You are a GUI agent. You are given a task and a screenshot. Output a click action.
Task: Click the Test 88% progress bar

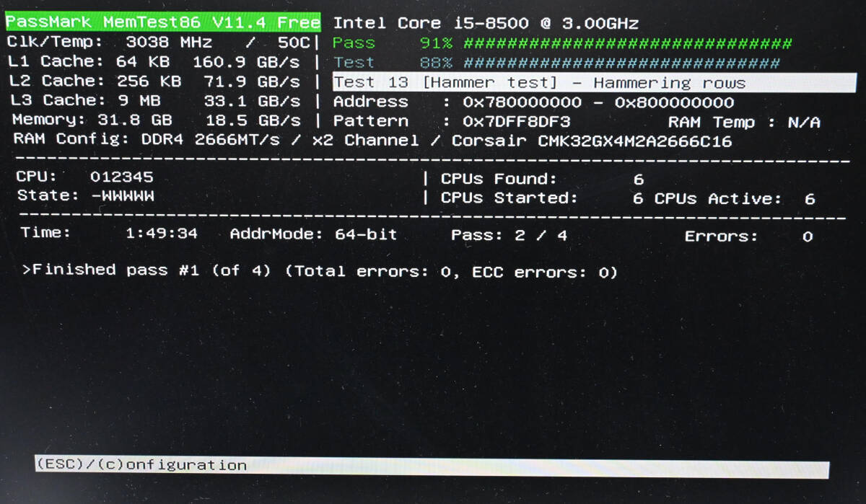(x=556, y=63)
